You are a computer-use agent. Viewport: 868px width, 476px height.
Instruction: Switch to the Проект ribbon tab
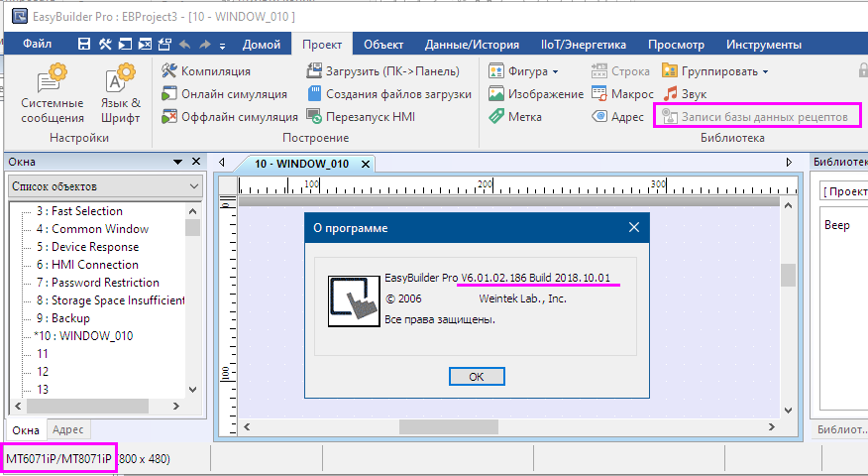[x=322, y=45]
